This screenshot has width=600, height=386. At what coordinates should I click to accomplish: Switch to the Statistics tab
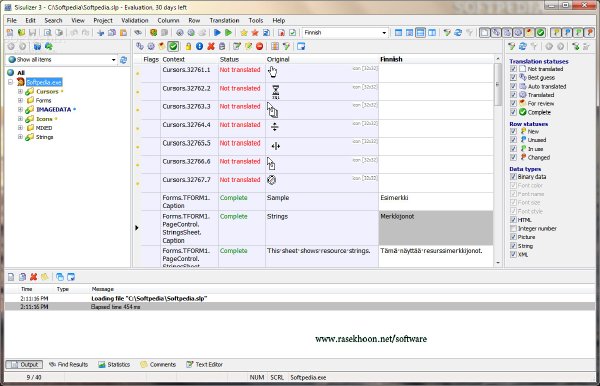tap(114, 365)
